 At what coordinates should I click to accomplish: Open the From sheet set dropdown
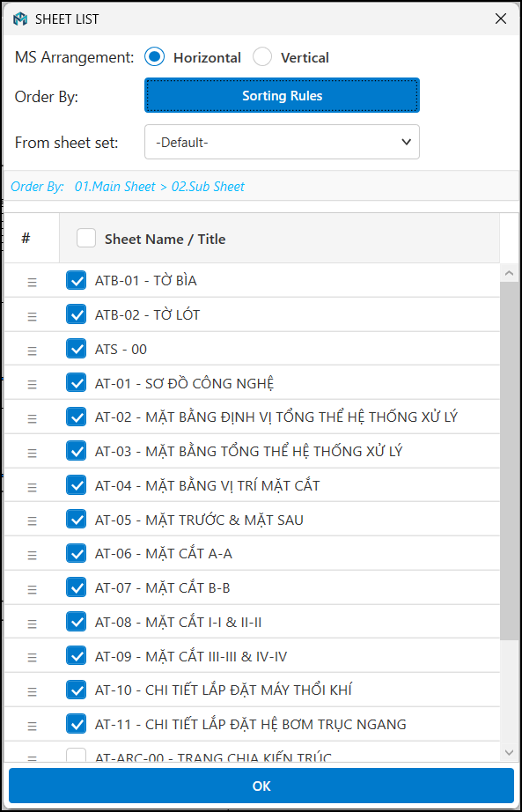(x=282, y=142)
